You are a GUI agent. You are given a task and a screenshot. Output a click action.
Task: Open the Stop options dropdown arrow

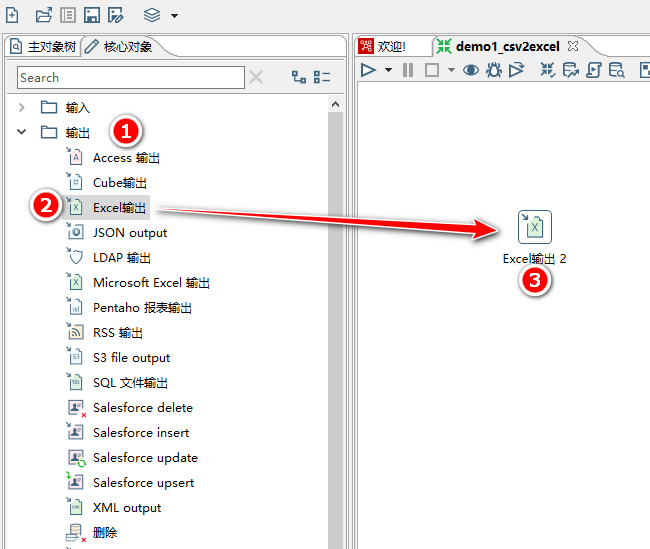click(x=451, y=70)
